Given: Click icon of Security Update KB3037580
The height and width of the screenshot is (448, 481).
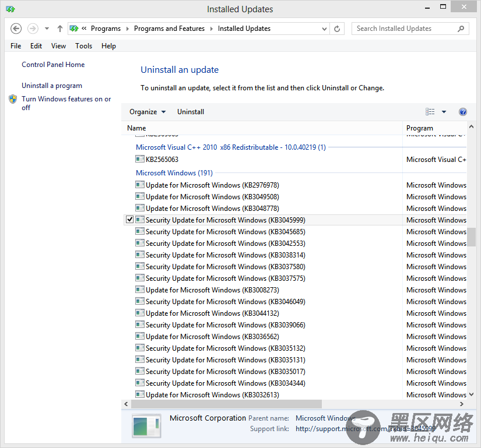Looking at the screenshot, I should 140,266.
